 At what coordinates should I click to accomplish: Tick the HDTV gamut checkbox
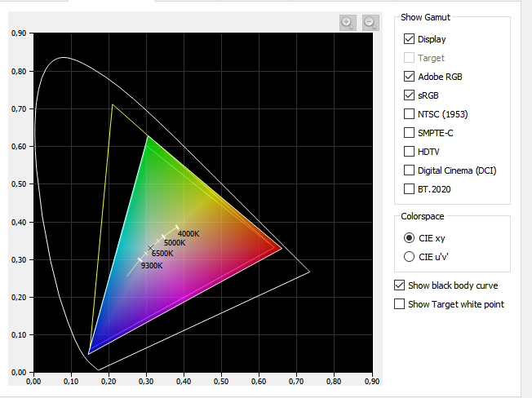pos(409,152)
